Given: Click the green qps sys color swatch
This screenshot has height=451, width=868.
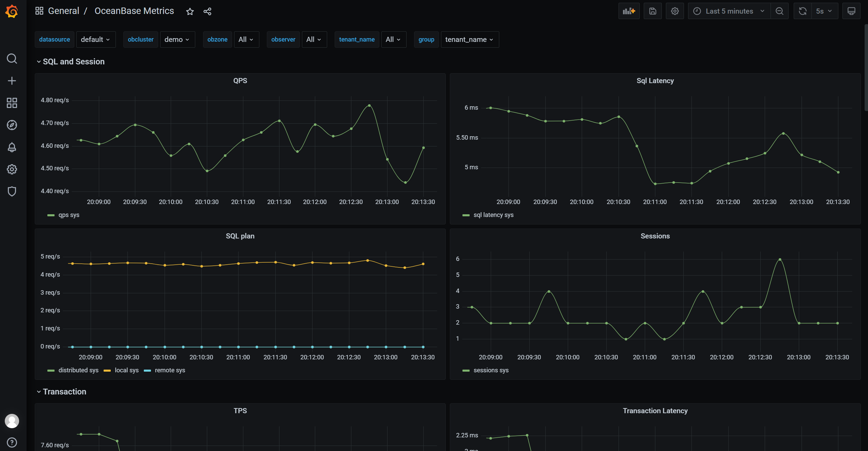Looking at the screenshot, I should 51,215.
